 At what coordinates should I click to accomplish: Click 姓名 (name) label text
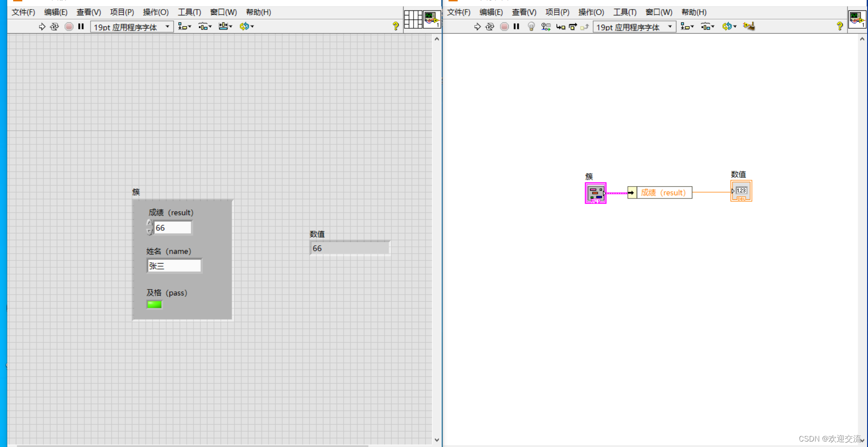tap(169, 251)
